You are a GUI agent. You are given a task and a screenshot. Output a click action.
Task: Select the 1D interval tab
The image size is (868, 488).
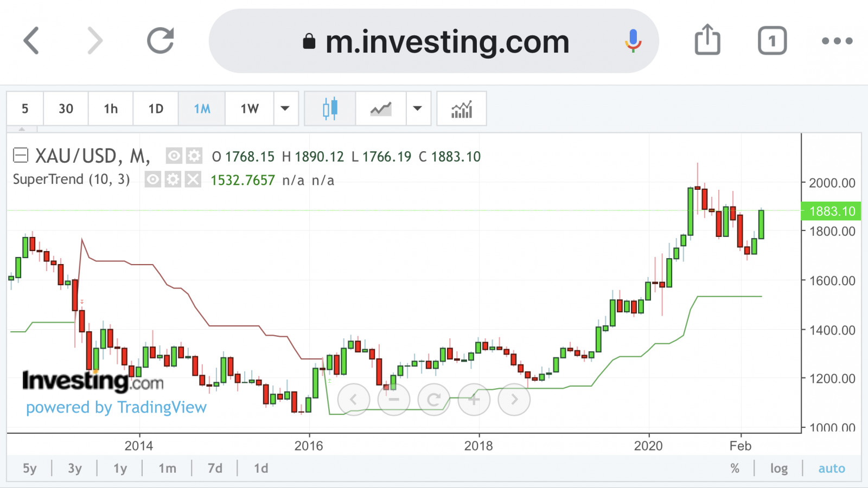(156, 108)
